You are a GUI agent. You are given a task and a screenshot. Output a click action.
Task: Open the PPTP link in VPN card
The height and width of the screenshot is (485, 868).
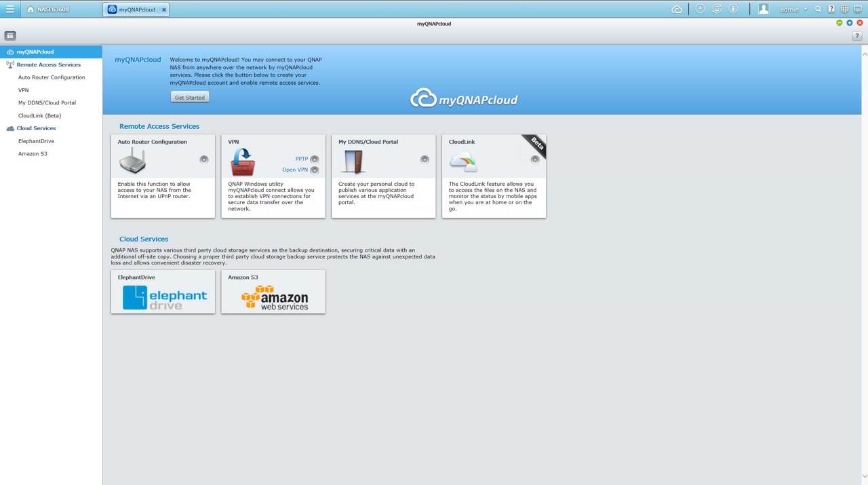tap(301, 159)
